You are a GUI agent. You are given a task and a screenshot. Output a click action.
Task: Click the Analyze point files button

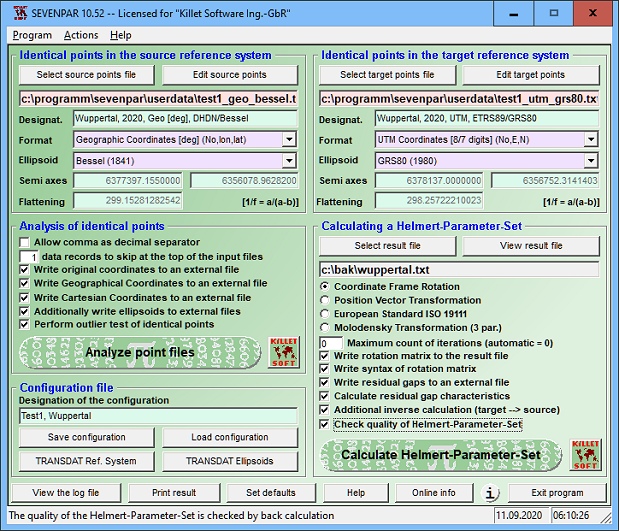140,352
